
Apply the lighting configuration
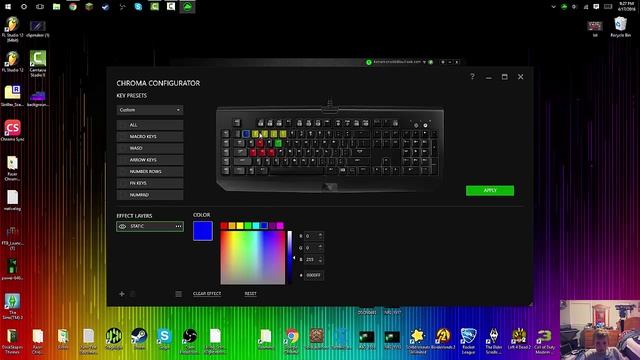(490, 191)
